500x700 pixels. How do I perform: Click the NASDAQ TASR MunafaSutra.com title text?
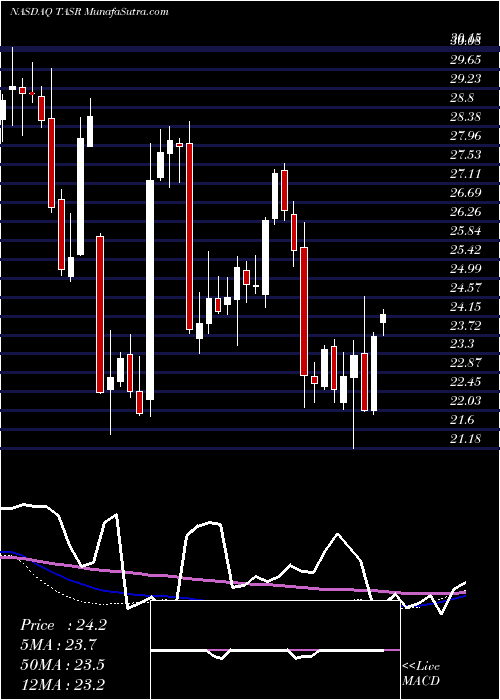[89, 12]
